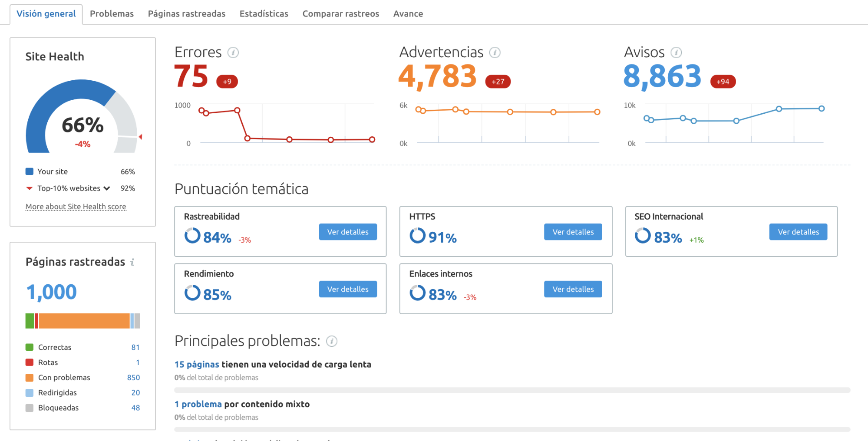Click the last data point on Advertencias chart
This screenshot has height=441, width=868.
click(x=597, y=112)
